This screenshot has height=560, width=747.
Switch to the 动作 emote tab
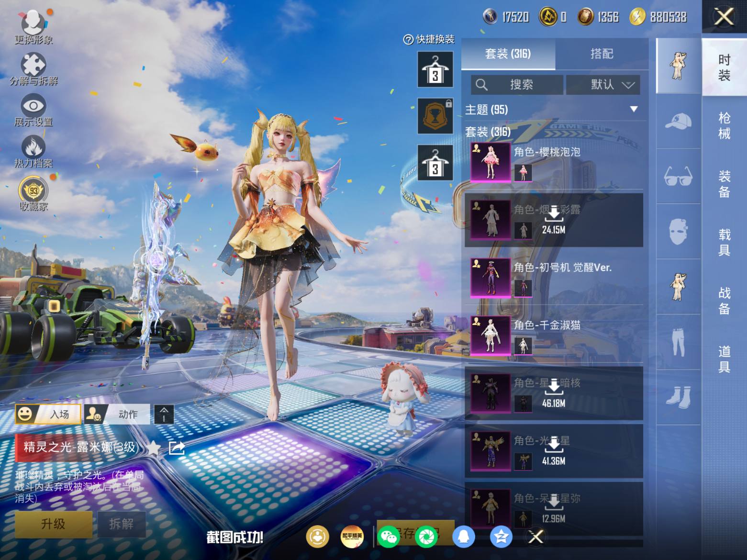[x=117, y=414]
